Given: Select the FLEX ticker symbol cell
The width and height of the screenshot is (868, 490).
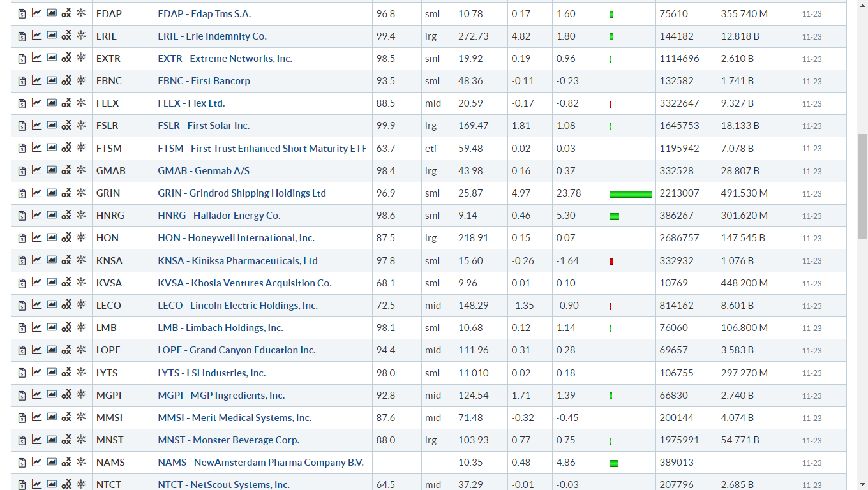Looking at the screenshot, I should [x=123, y=103].
